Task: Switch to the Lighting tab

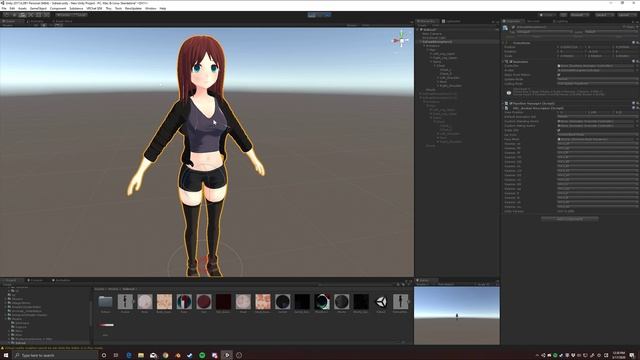Action: point(560,21)
